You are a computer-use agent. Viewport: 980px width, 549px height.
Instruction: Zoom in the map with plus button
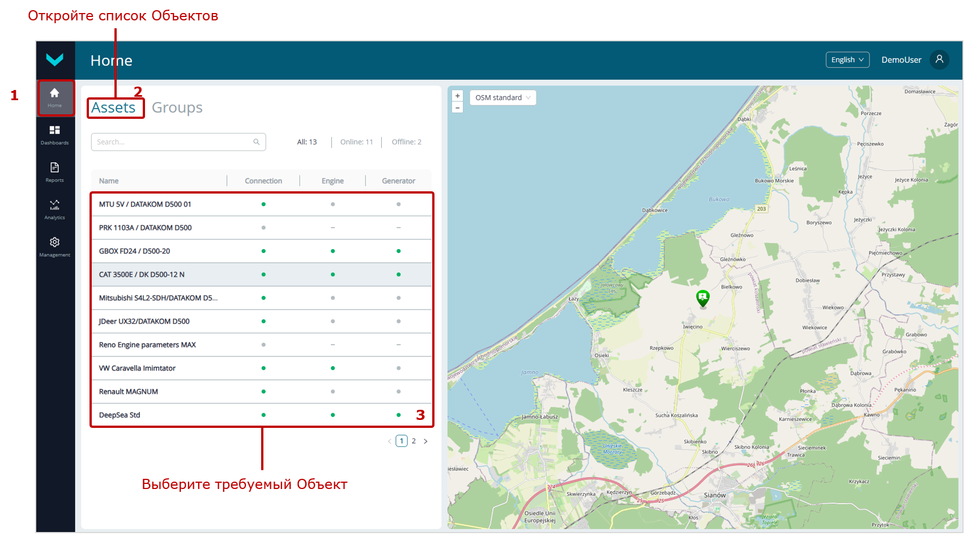(458, 96)
